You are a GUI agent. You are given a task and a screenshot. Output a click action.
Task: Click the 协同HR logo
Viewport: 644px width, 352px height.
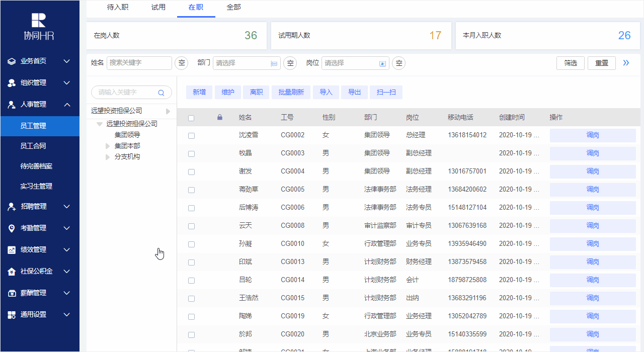click(39, 27)
